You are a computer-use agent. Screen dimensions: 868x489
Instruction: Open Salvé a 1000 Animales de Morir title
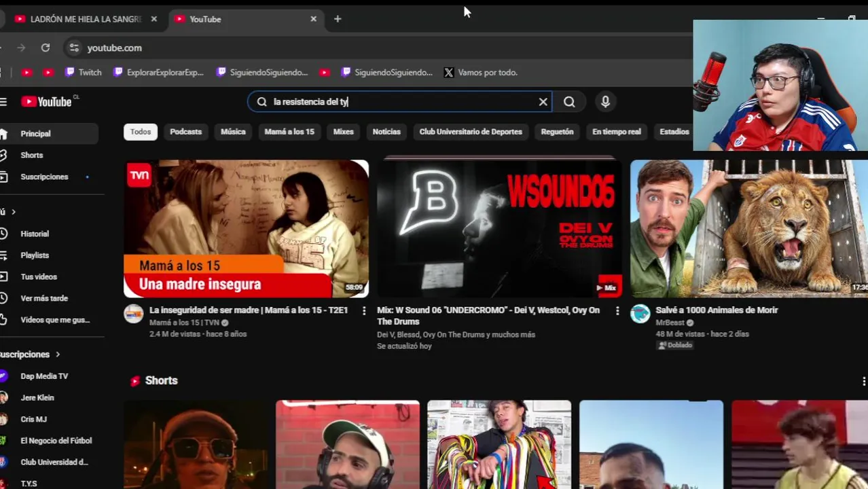click(x=717, y=310)
